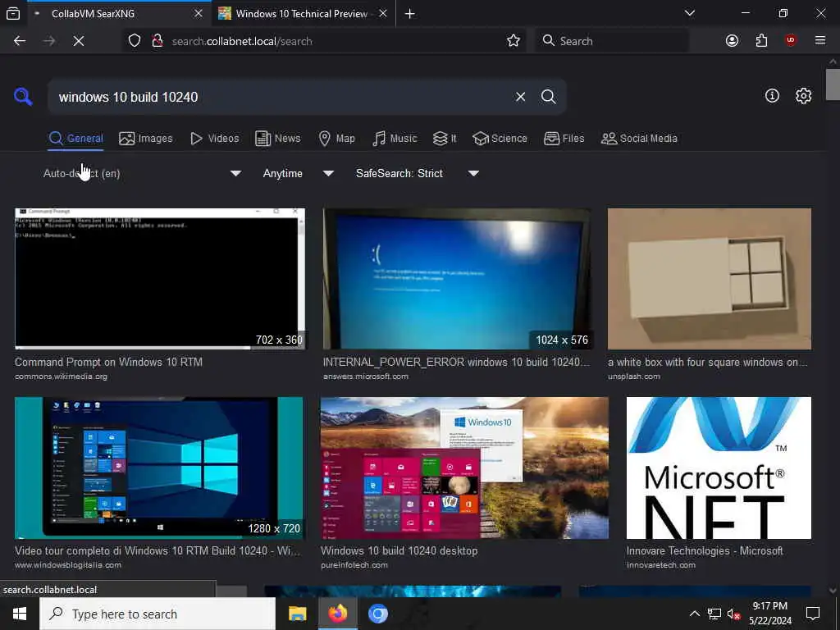840x630 pixels.
Task: Select the Map search category
Action: [x=336, y=139]
